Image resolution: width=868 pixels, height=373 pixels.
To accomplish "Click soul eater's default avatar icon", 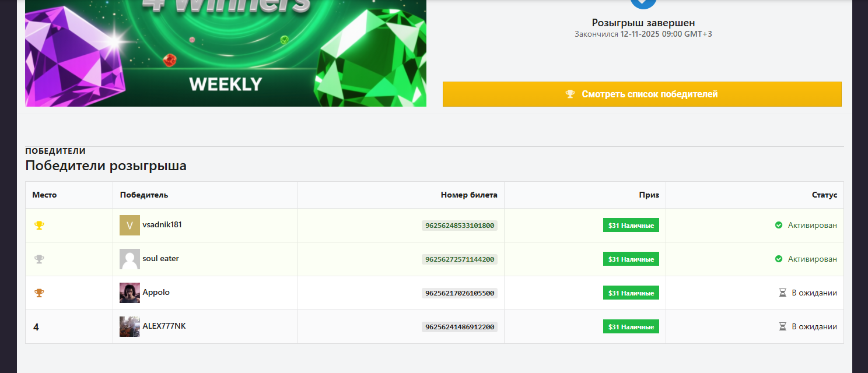I will coord(129,259).
